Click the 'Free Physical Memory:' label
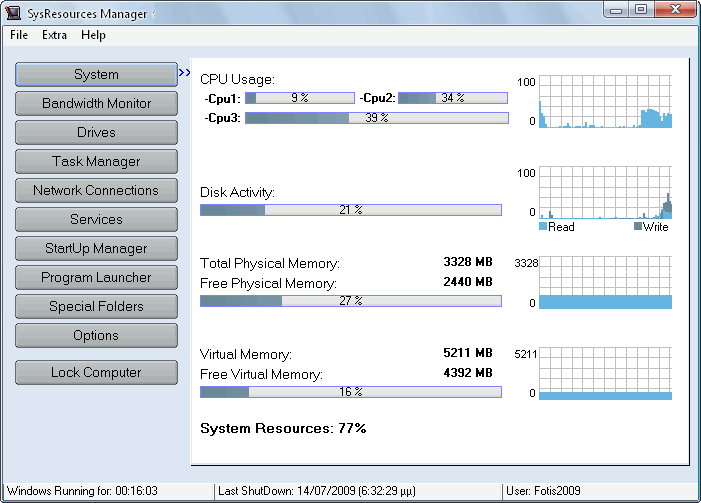The image size is (701, 503). [268, 283]
